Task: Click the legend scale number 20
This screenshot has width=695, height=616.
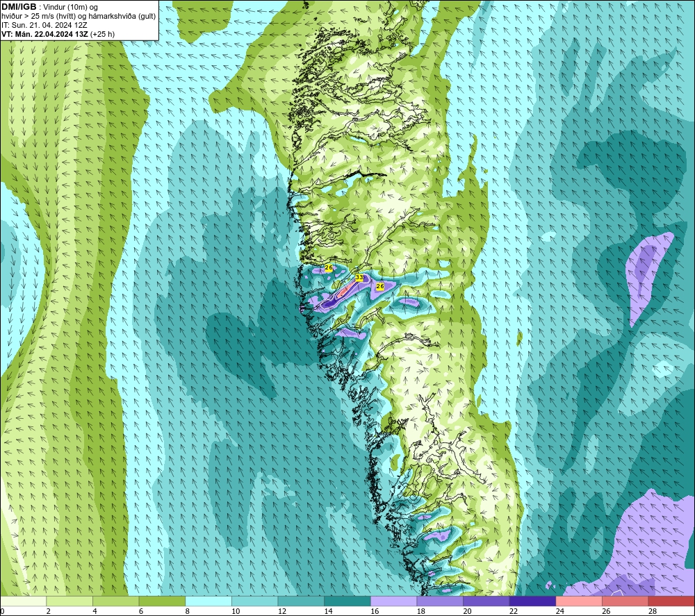Action: [x=467, y=612]
